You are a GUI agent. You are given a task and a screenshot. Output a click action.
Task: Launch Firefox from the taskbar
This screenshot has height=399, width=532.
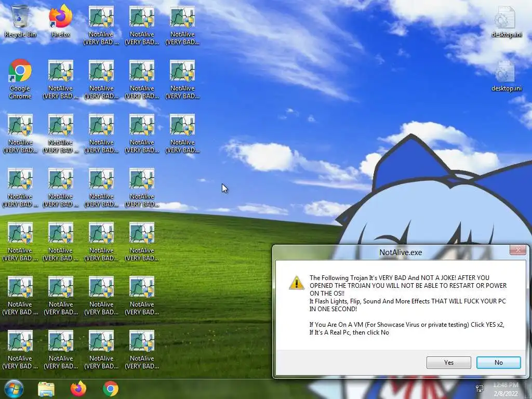[x=78, y=389]
